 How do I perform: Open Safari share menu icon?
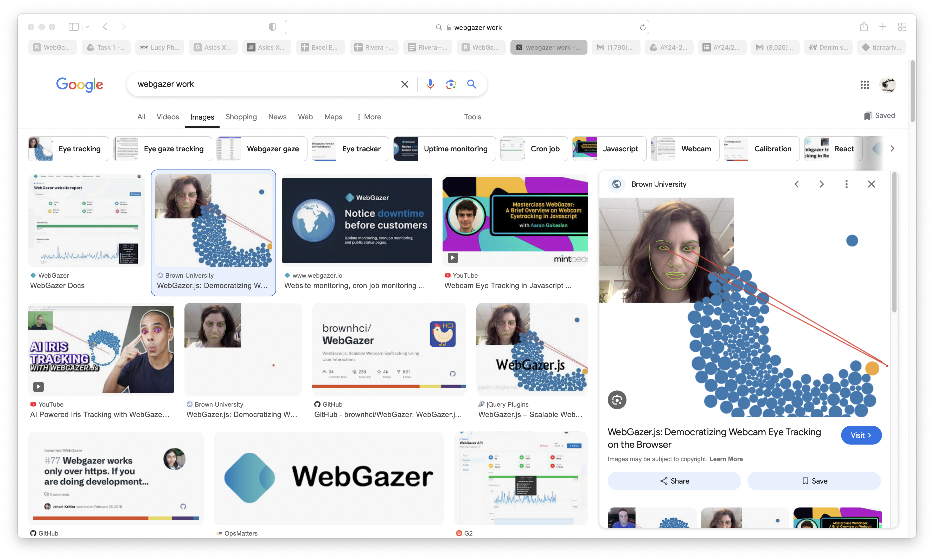point(864,27)
